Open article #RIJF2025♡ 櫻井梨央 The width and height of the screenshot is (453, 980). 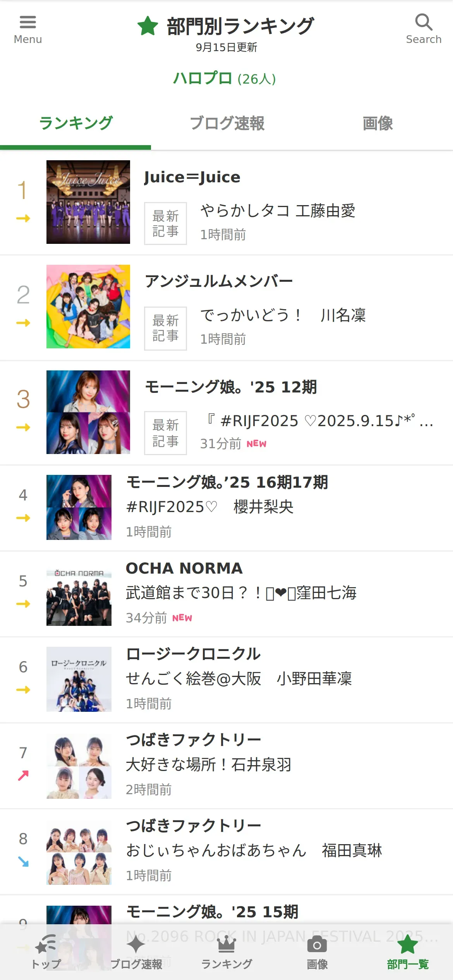210,507
